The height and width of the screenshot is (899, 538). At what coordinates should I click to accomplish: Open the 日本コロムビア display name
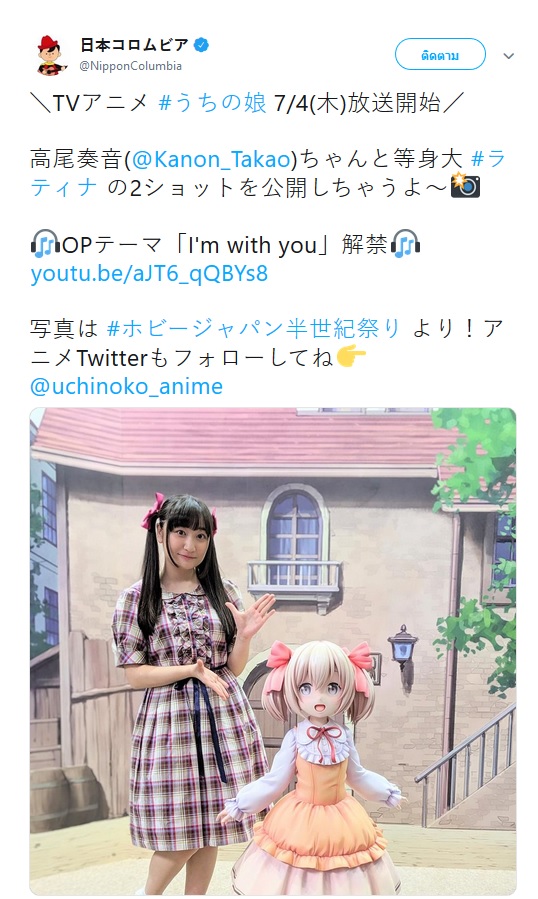pos(134,45)
